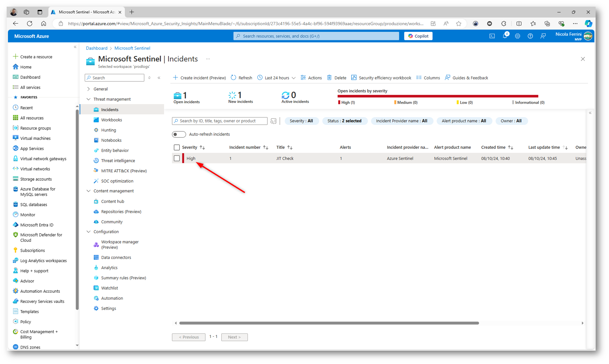Open the Columns chooser
609x364 pixels.
coord(428,78)
